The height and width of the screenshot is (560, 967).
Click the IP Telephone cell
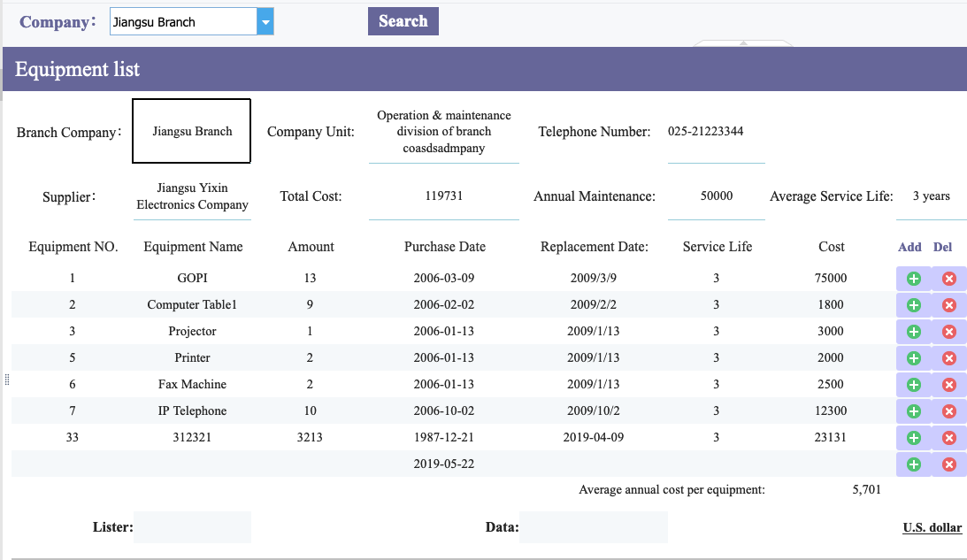coord(192,410)
